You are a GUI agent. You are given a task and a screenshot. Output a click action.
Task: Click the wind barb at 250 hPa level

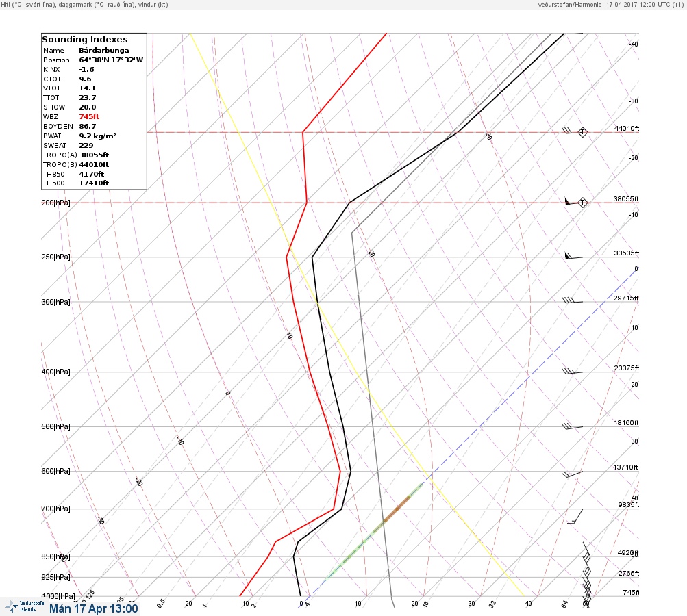tap(573, 256)
